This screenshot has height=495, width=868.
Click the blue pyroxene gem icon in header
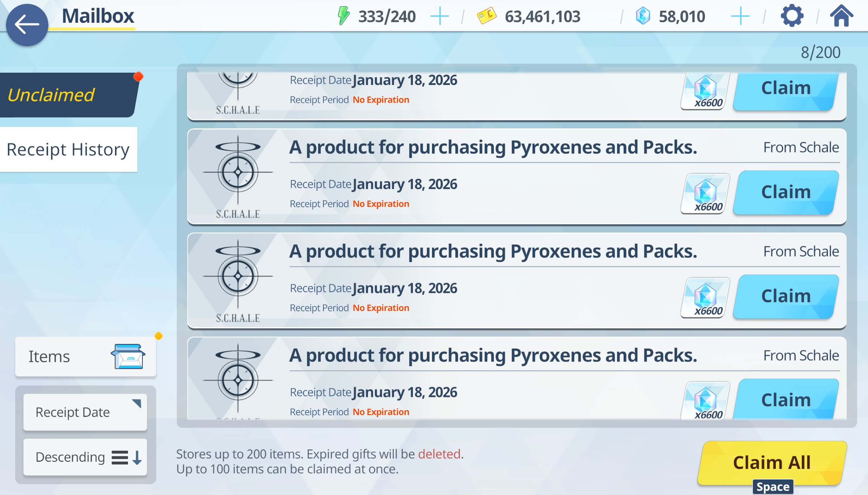(x=643, y=16)
